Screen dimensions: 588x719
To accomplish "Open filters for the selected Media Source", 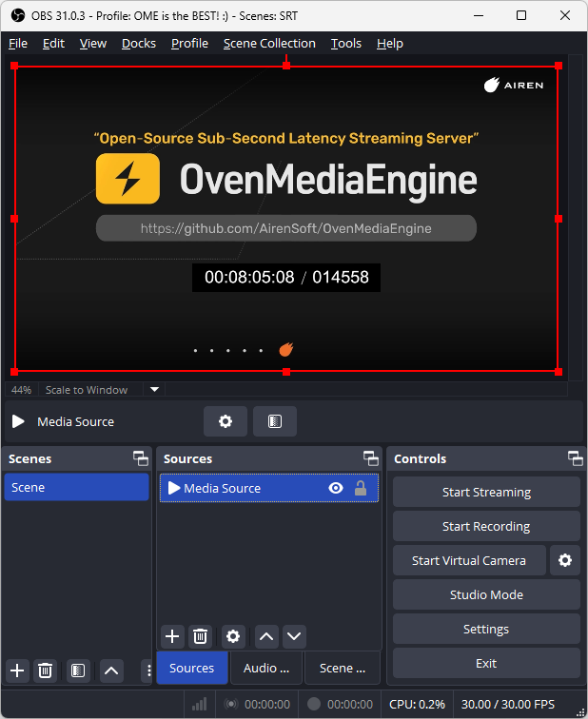I will pyautogui.click(x=275, y=421).
